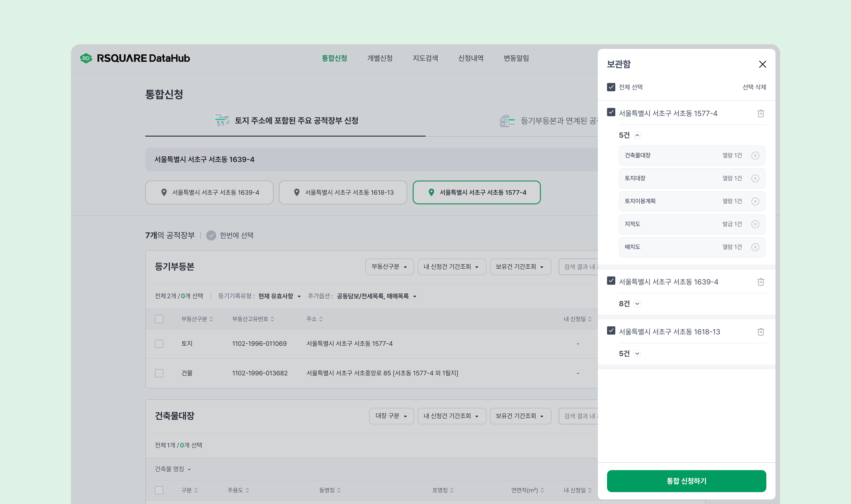Click the RSQUARE DataHub logo

click(x=135, y=58)
